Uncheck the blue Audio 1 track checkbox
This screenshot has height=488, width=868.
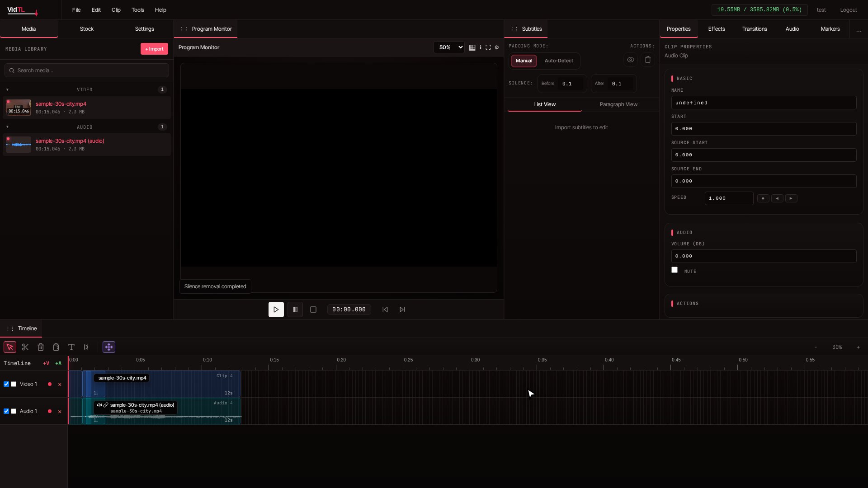coord(6,411)
